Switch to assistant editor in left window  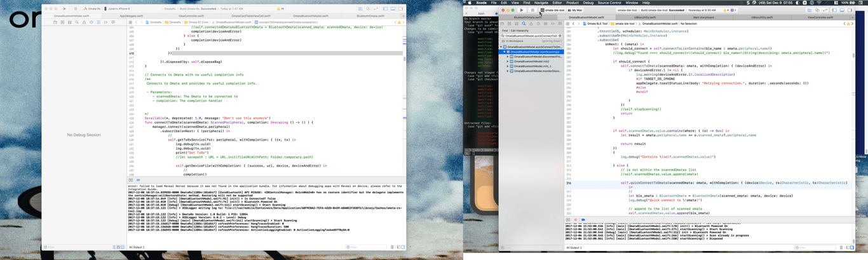coord(368,9)
